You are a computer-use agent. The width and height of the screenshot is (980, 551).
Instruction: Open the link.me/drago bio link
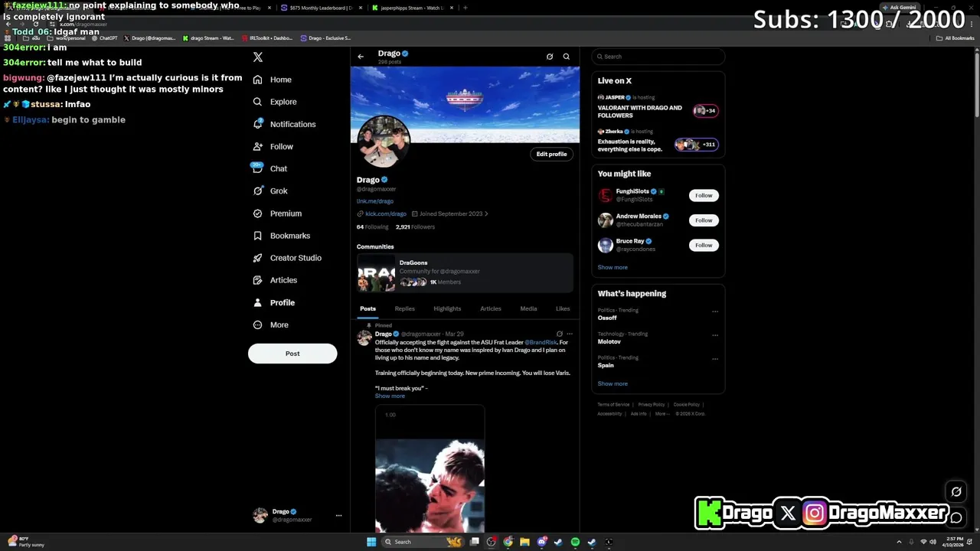tap(375, 201)
